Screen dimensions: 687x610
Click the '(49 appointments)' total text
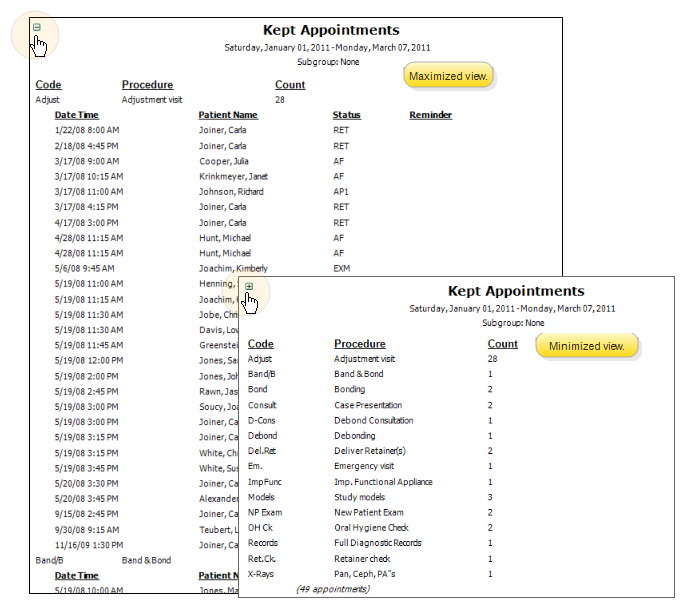pos(333,589)
